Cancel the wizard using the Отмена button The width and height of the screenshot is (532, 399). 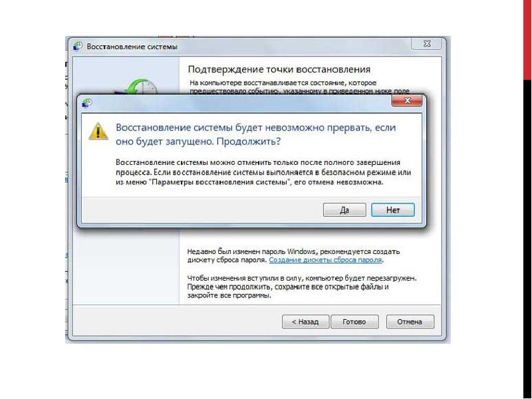pos(410,322)
